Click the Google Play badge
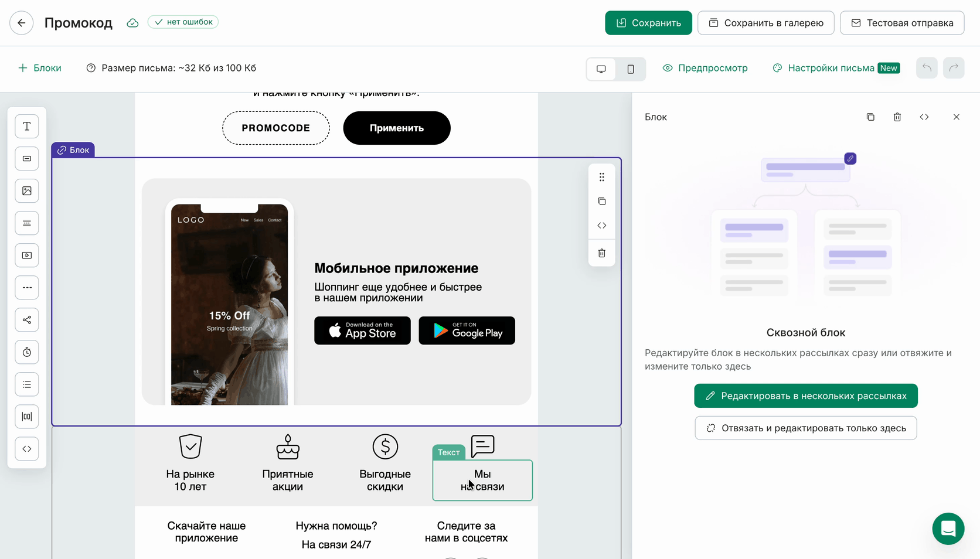The width and height of the screenshot is (980, 559). pos(467,331)
